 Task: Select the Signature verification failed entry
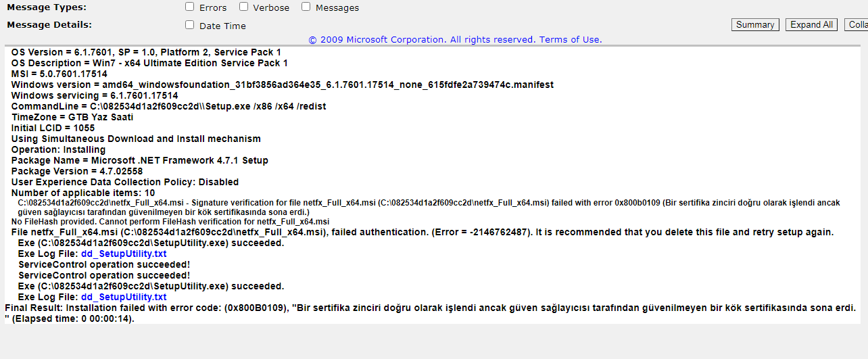[429, 202]
